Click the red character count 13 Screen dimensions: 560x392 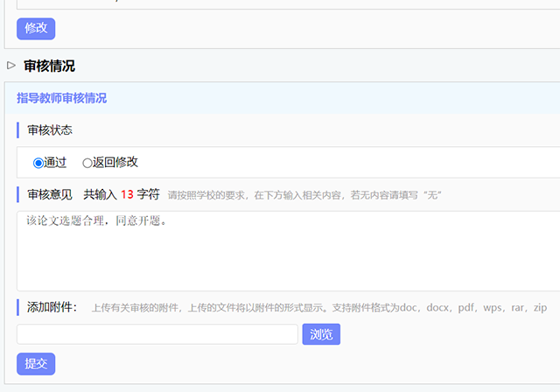[127, 194]
